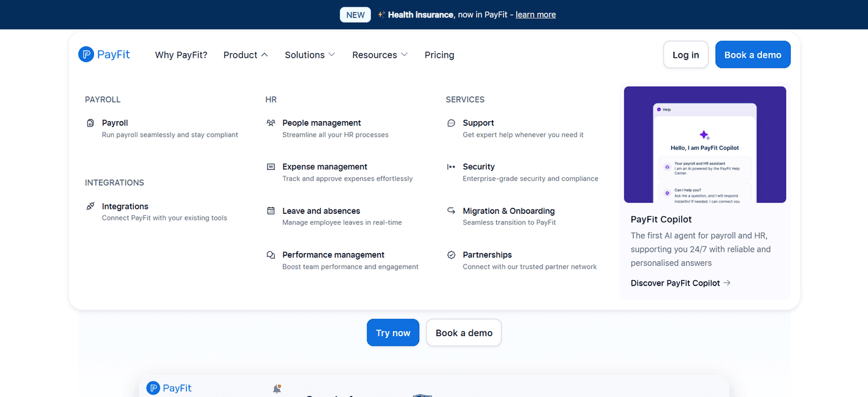Follow the learn more banner link
The width and height of the screenshot is (868, 397).
[x=535, y=14]
